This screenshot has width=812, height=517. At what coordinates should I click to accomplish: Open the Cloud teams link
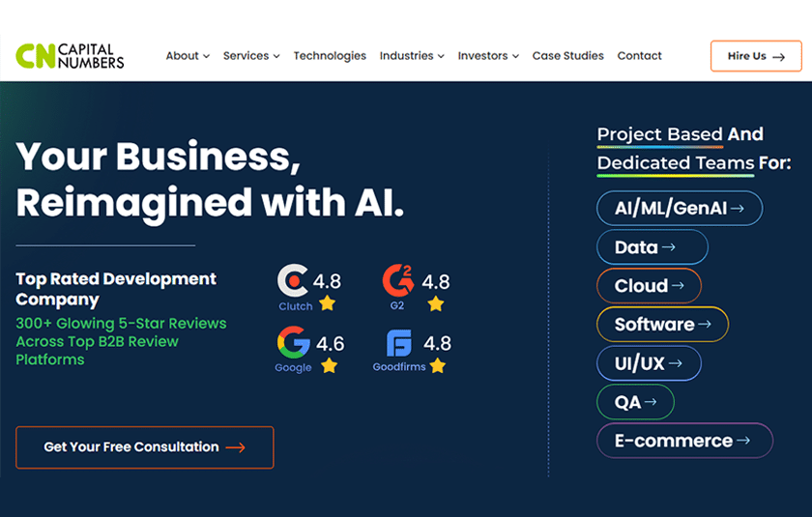[x=649, y=286]
